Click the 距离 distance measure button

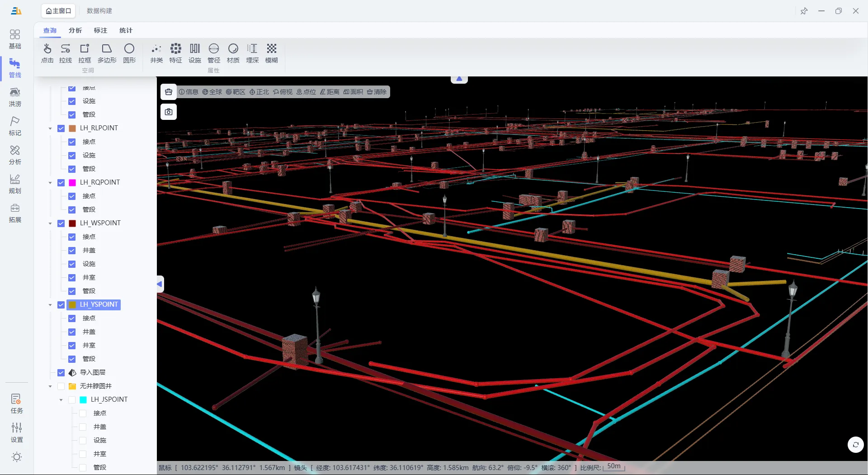[x=330, y=92]
